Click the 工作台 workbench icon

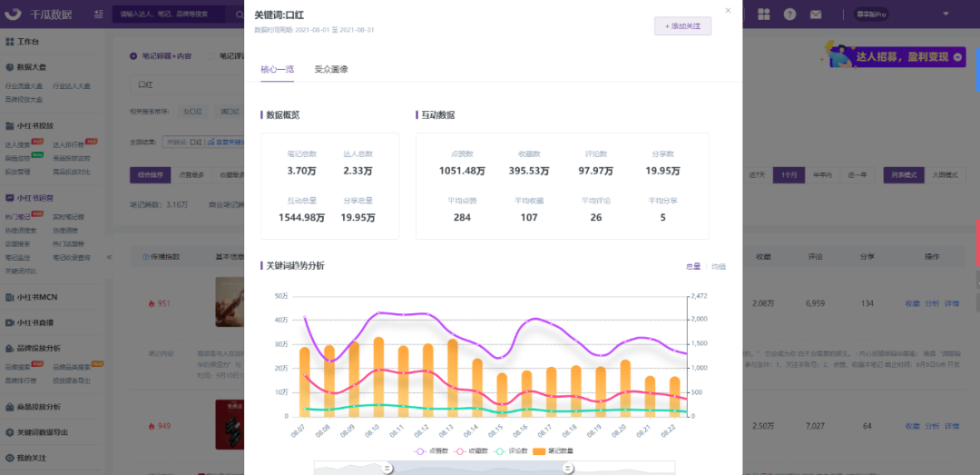[10, 42]
